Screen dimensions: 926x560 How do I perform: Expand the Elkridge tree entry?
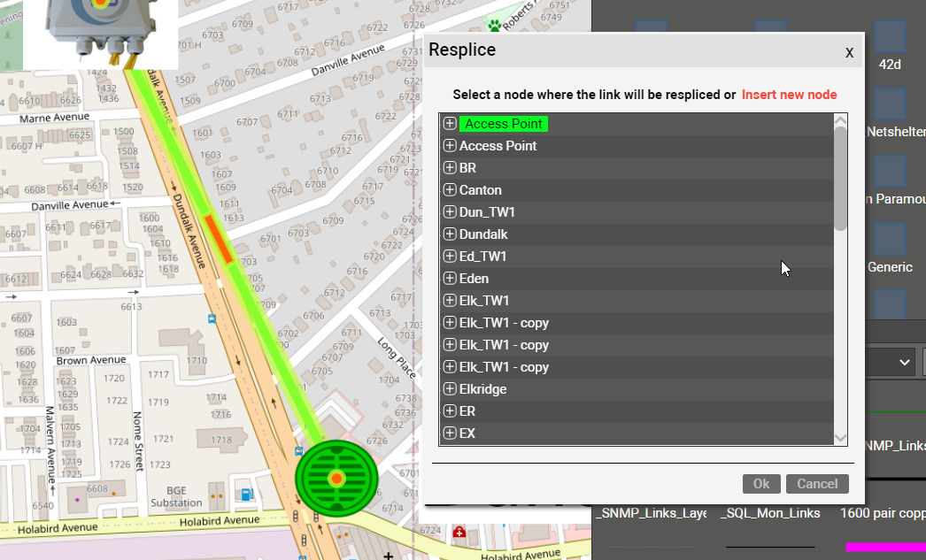pos(450,389)
